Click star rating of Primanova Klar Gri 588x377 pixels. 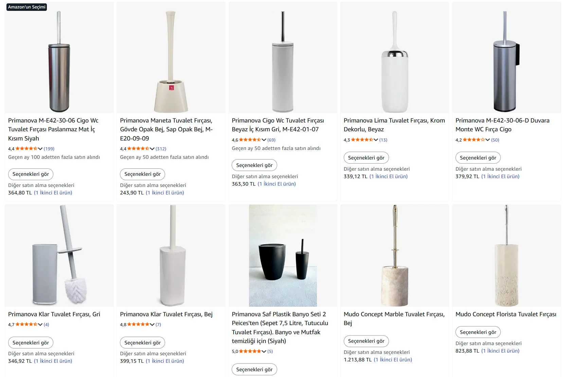[x=26, y=324]
